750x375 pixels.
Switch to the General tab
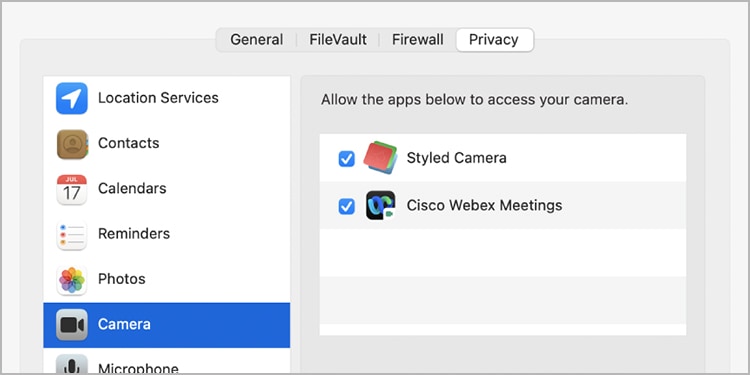[256, 40]
